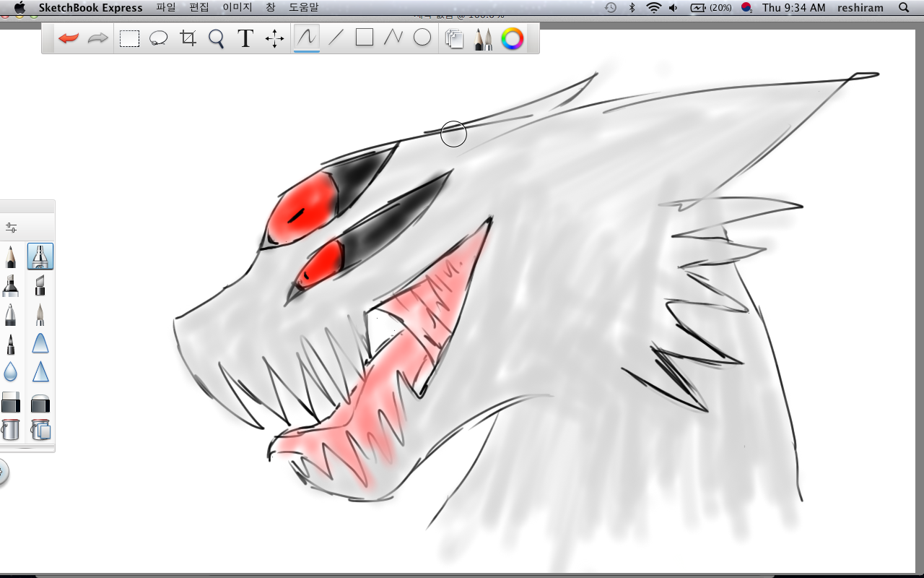The height and width of the screenshot is (578, 924).
Task: Open the 이미지 menu
Action: [x=237, y=7]
